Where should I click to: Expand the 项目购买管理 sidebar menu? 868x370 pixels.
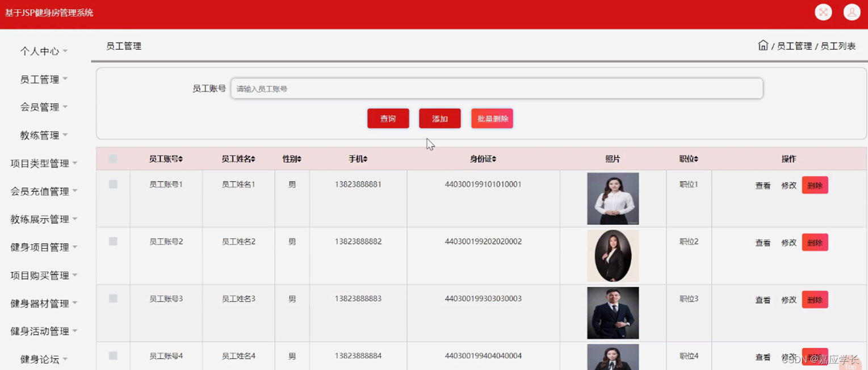click(44, 275)
